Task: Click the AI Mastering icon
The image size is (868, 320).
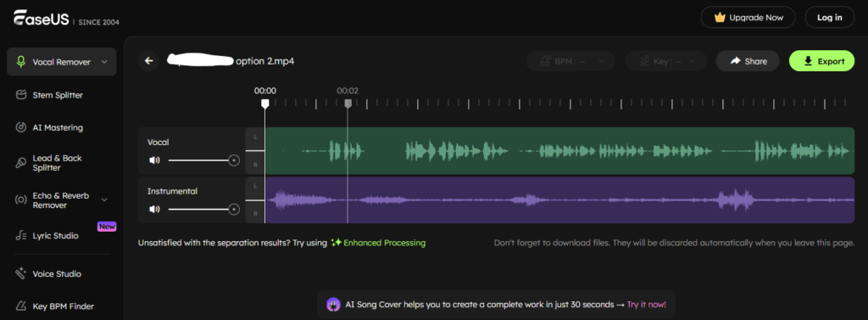Action: 20,127
